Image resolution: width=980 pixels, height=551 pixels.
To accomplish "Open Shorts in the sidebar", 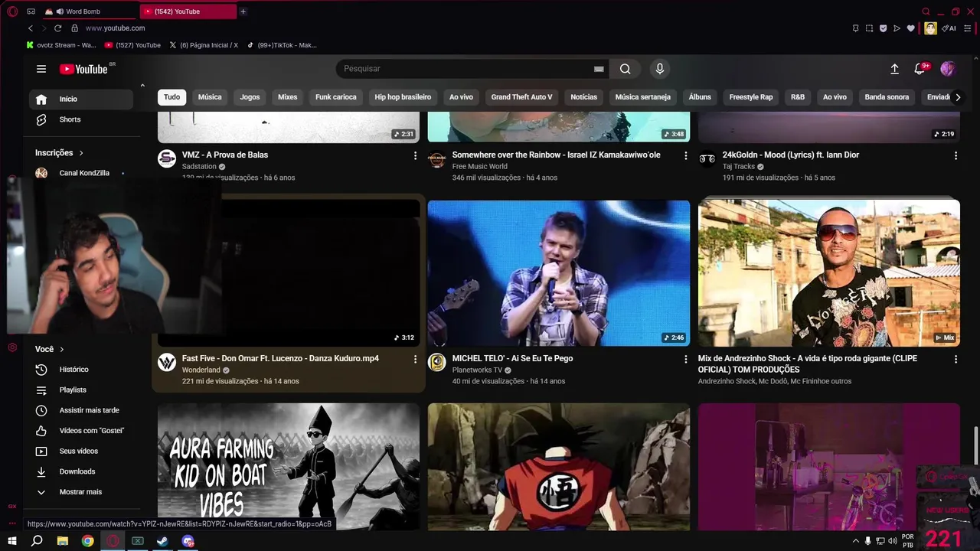I will tap(80, 119).
